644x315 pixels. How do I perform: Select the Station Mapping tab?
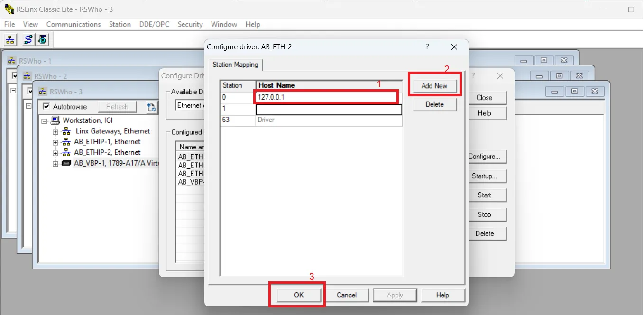point(235,65)
